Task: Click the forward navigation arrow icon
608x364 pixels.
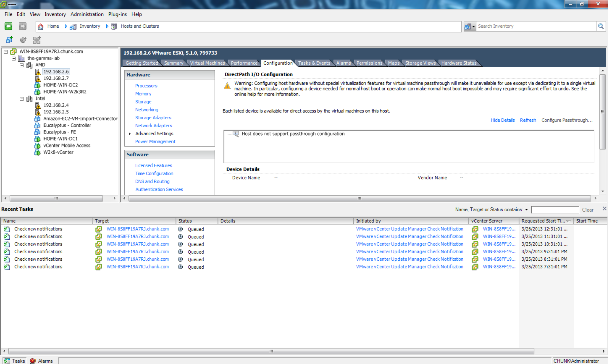Action: pos(23,26)
